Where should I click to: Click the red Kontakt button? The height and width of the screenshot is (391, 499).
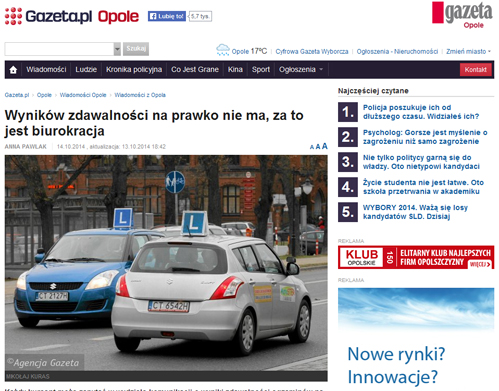click(x=476, y=70)
